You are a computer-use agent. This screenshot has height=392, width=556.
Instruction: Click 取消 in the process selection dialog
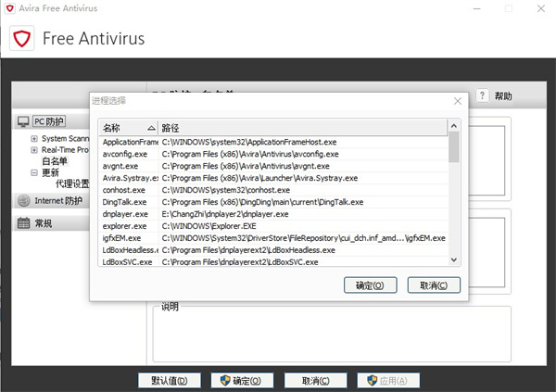pos(434,285)
